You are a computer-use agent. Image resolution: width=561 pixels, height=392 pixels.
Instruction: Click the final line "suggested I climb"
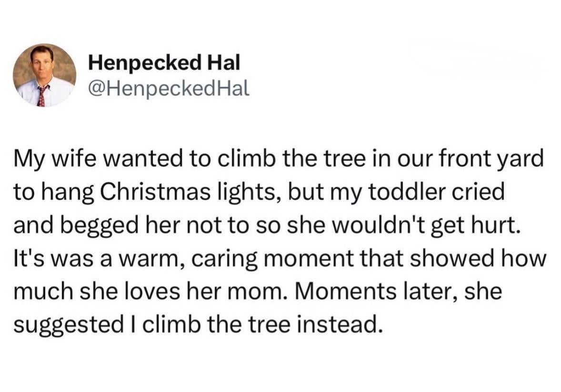(x=198, y=324)
